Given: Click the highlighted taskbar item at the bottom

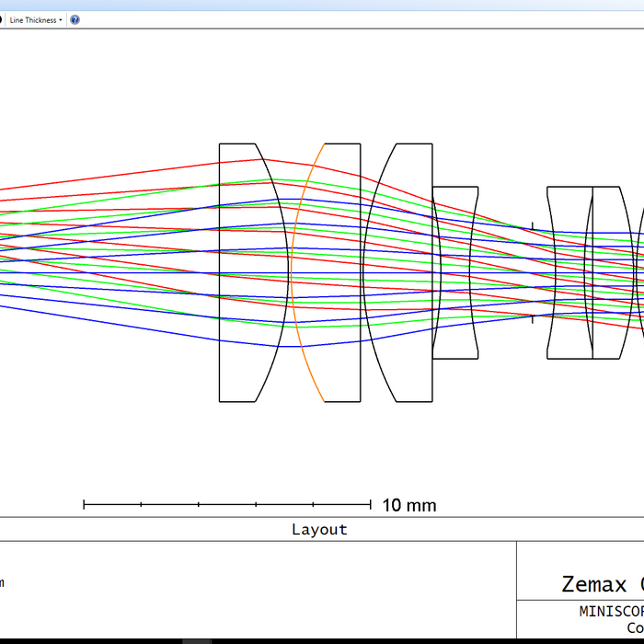Looking at the screenshot, I should coord(197,640).
